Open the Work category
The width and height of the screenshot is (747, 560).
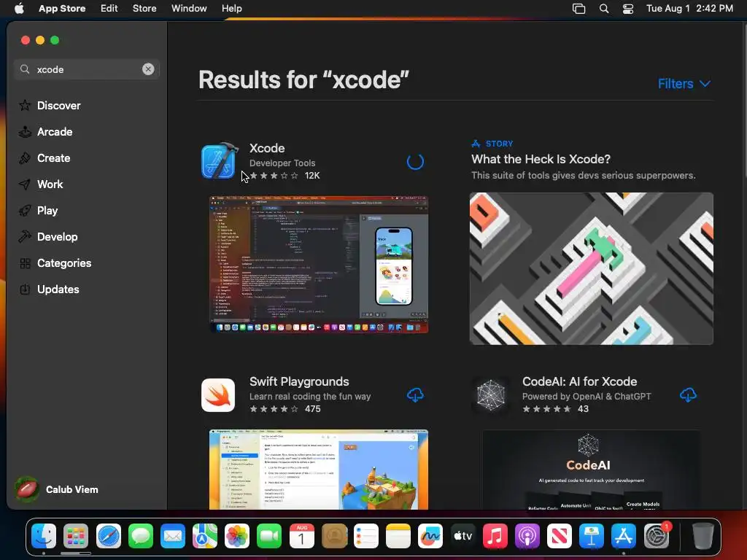[41, 184]
